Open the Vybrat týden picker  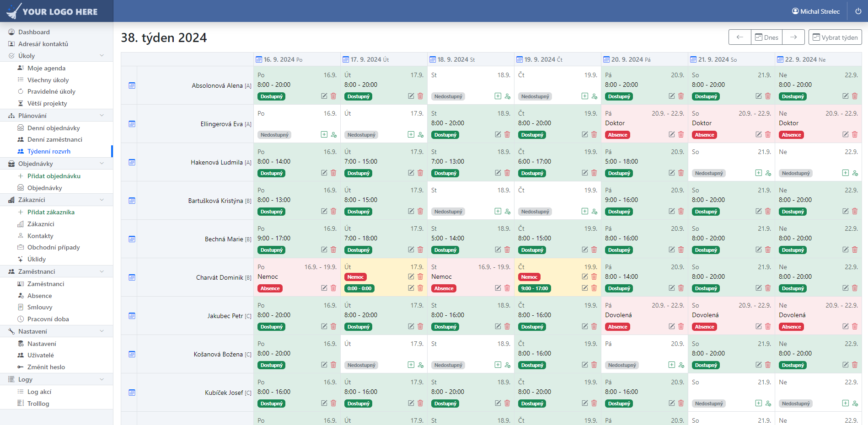pos(835,37)
